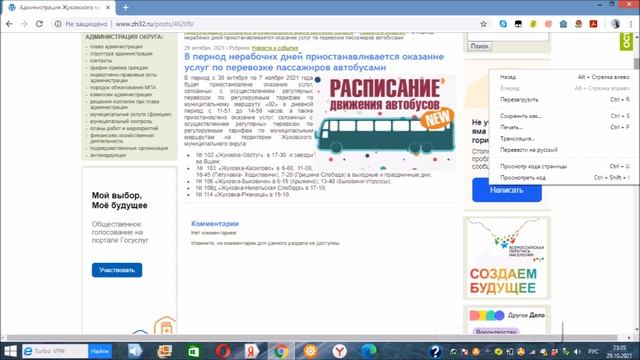Click the 'Не защищено' site info icon
The image size is (640, 360).
(x=58, y=24)
